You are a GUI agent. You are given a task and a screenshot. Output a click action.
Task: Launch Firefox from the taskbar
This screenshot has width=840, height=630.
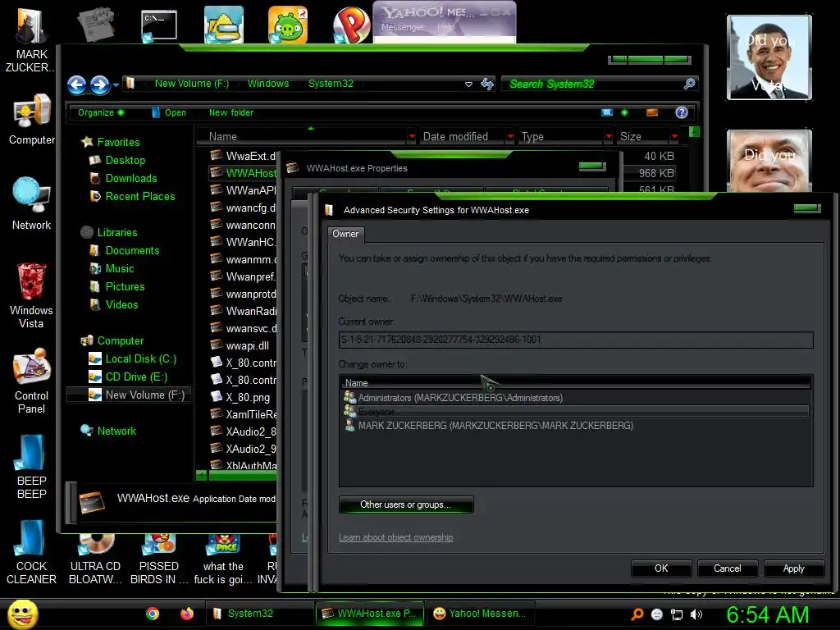187,614
